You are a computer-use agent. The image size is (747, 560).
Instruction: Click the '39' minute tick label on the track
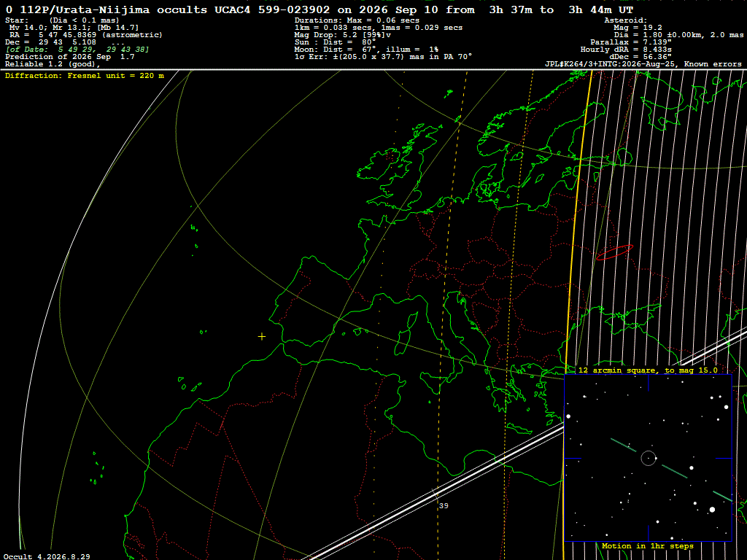click(444, 506)
